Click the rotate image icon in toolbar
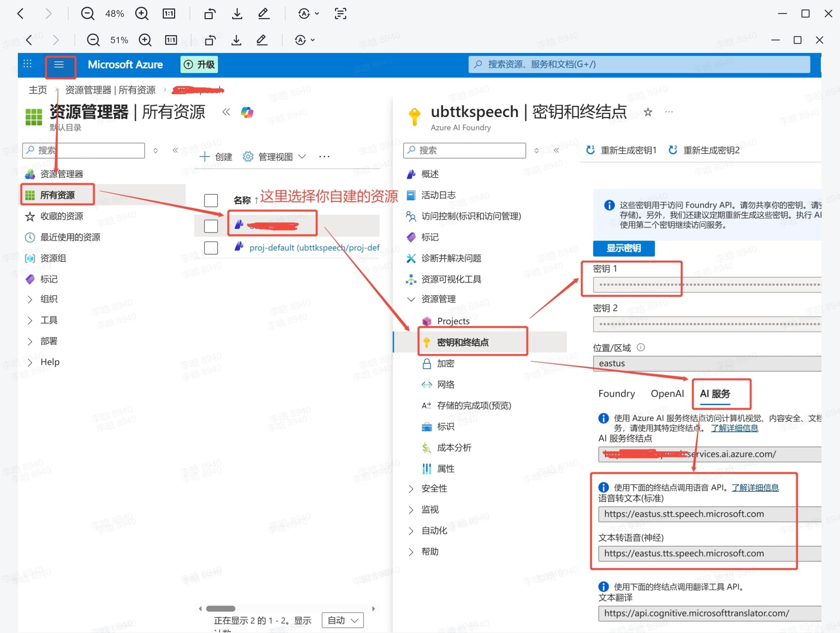The height and width of the screenshot is (633, 840). click(x=209, y=14)
